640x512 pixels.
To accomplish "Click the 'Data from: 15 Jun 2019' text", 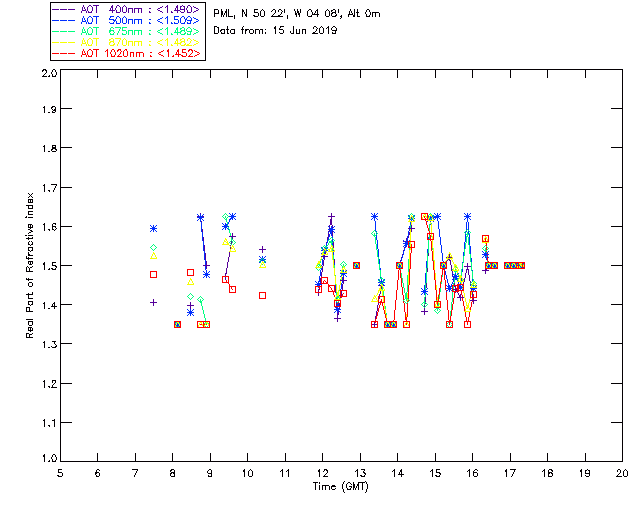I will pos(276,30).
